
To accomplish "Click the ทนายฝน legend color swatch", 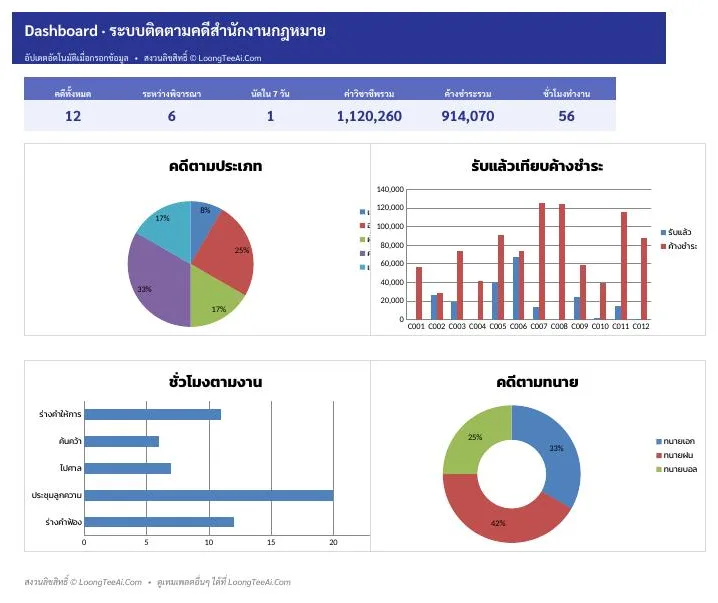I will click(659, 456).
